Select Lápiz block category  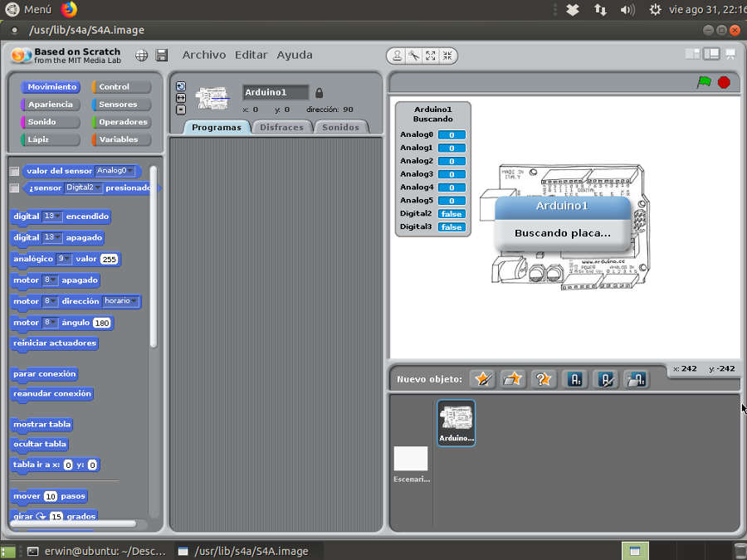[x=51, y=139]
